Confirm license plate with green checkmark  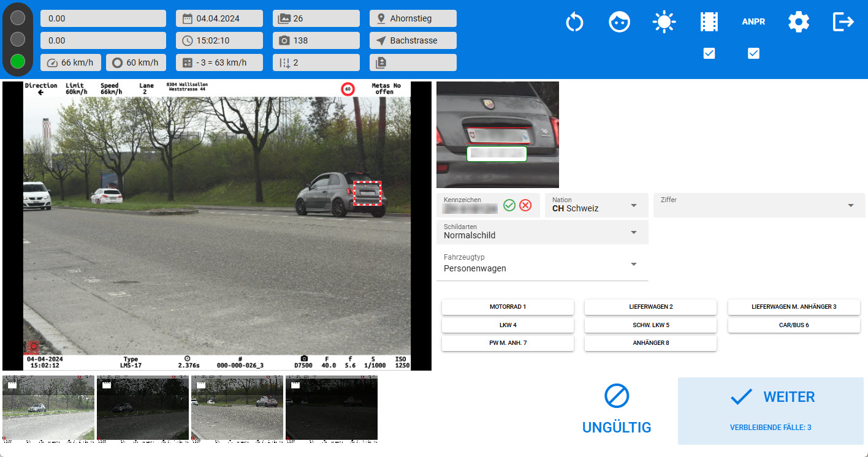point(509,205)
